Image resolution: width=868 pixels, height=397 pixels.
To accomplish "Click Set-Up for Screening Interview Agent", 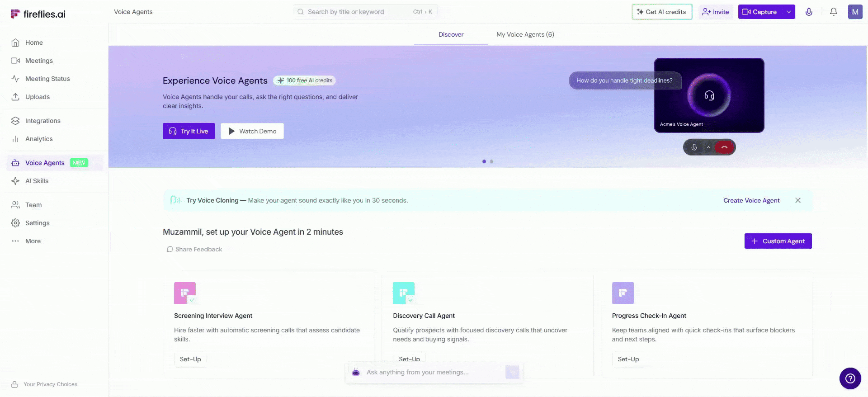I will point(190,359).
